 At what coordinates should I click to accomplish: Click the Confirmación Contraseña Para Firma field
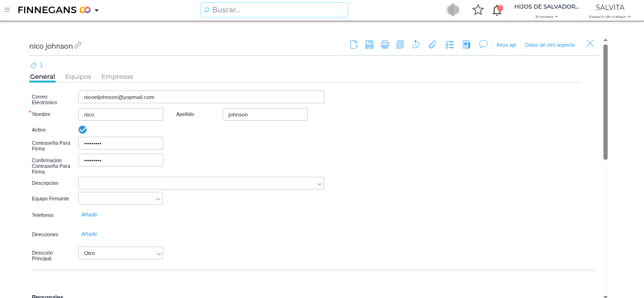coord(121,160)
